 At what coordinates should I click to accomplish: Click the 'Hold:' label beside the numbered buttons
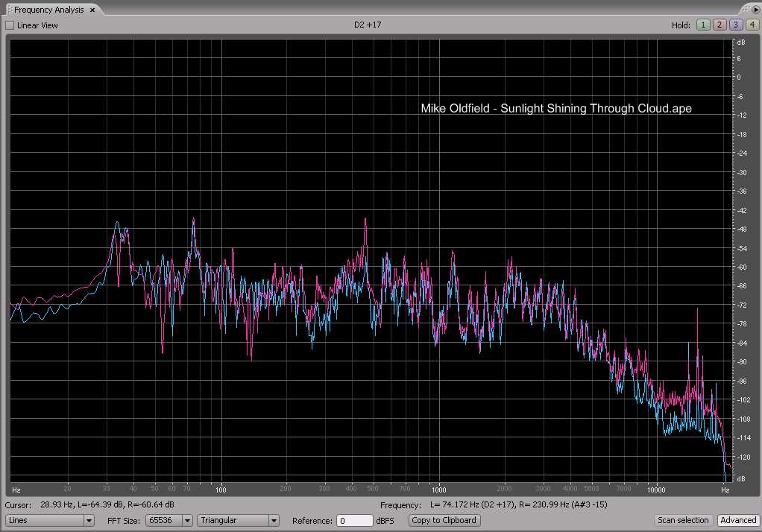tap(681, 25)
